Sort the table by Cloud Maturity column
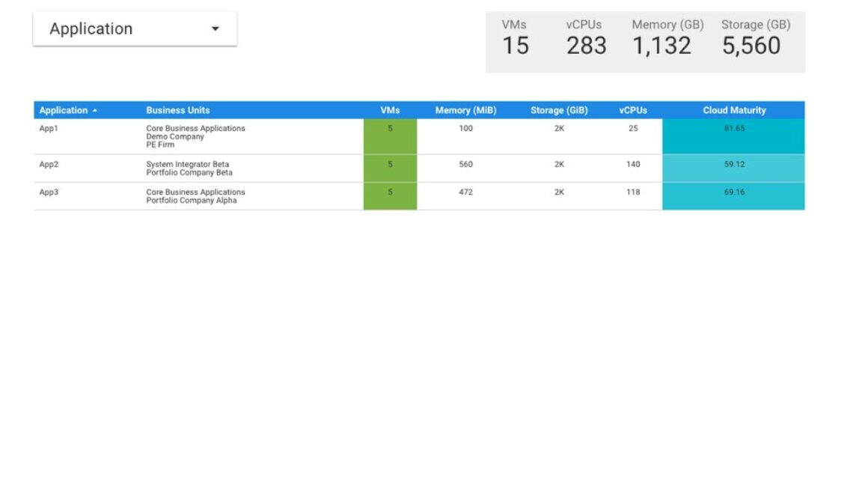Image resolution: width=868 pixels, height=498 pixels. (733, 109)
